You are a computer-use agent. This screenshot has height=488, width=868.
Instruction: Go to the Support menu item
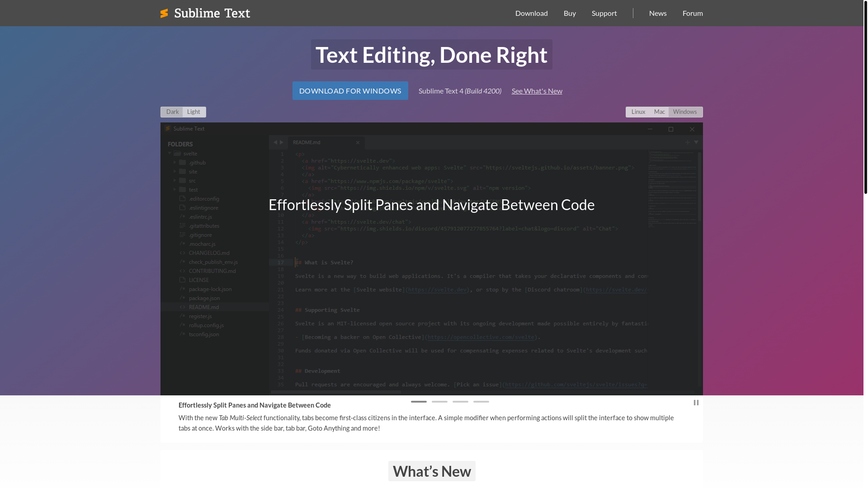(x=604, y=13)
